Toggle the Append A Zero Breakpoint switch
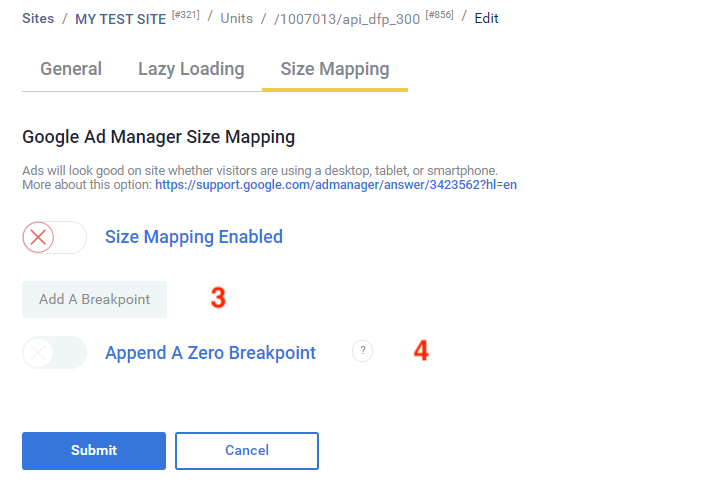This screenshot has height=492, width=715. point(54,352)
